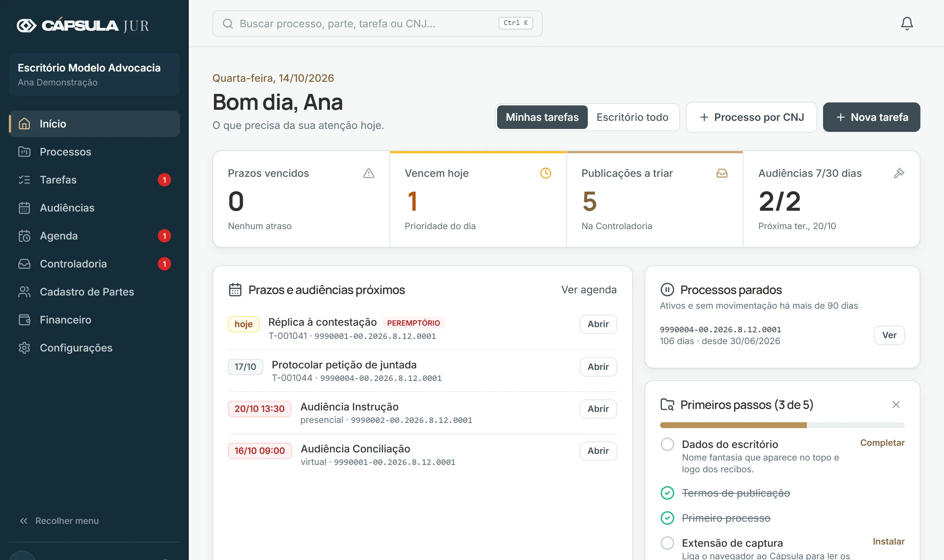
Task: View stalled process 9990004-00.2026.8.12.0001
Action: (x=889, y=335)
